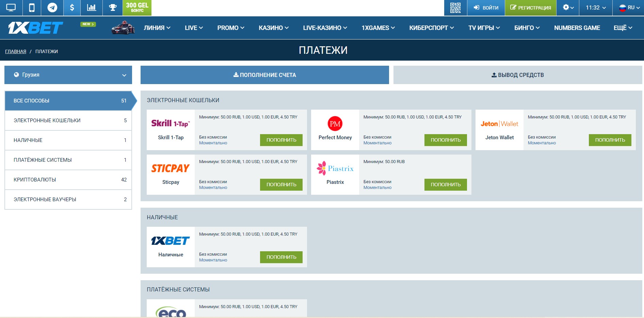644x318 pixels.
Task: Follow the Главная breadcrumb link
Action: coord(16,51)
